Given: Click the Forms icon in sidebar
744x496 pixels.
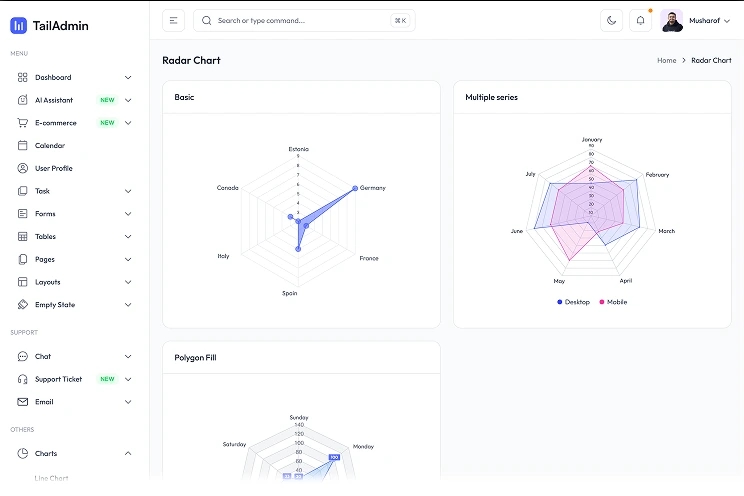Looking at the screenshot, I should pos(22,214).
